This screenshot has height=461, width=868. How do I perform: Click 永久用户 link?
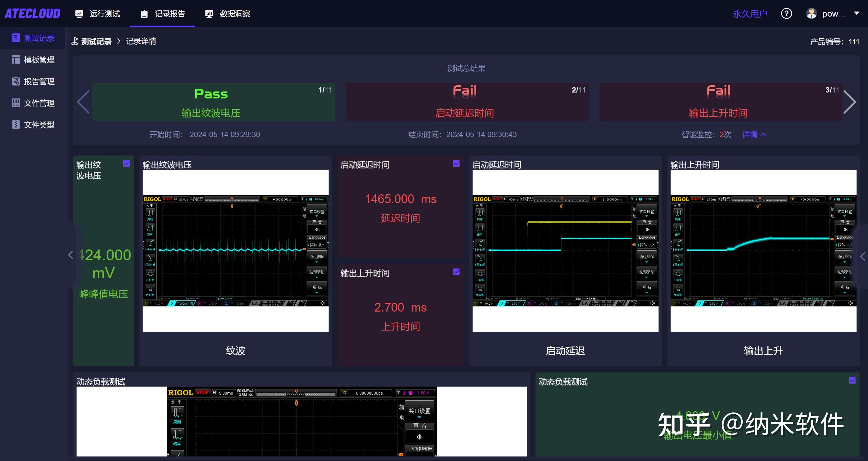(x=750, y=14)
